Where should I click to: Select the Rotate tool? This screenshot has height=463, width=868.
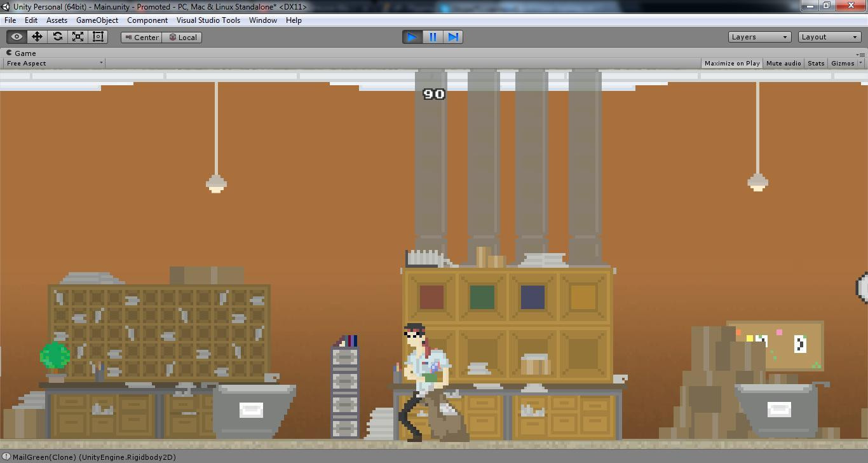[57, 37]
